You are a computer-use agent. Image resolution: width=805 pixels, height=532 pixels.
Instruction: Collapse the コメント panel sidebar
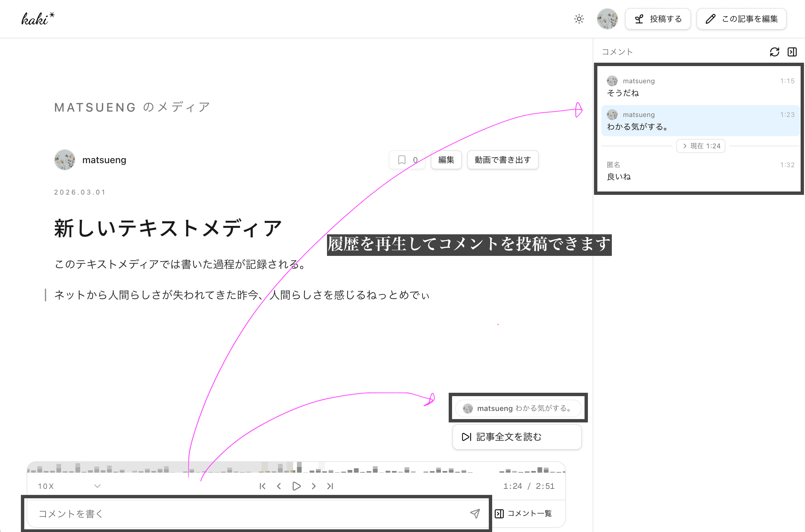click(x=793, y=52)
